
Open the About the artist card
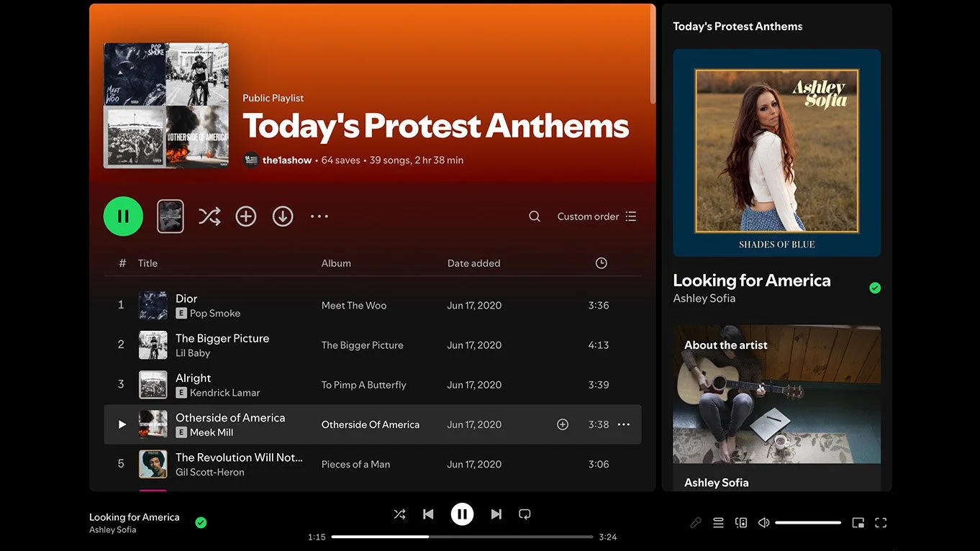[x=777, y=409]
